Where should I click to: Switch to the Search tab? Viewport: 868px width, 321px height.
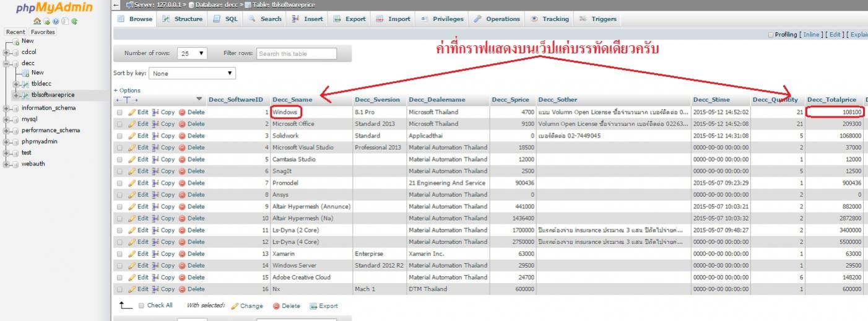266,19
